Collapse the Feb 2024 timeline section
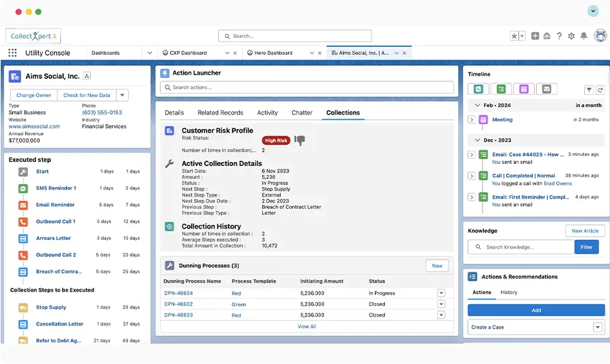Image resolution: width=610 pixels, height=364 pixels. pos(477,105)
